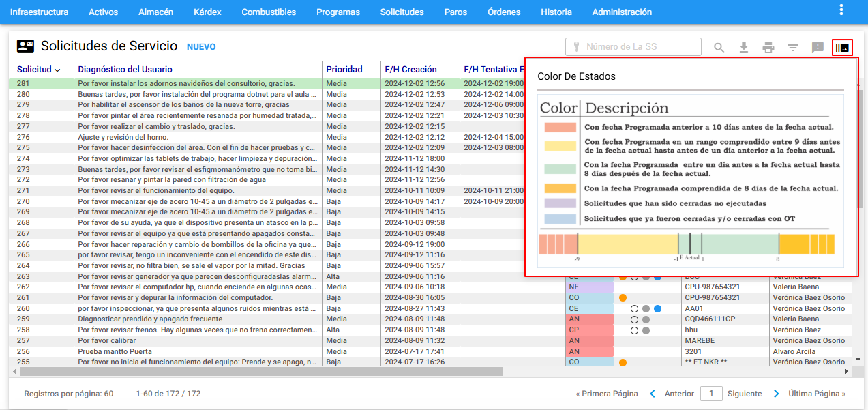Click the download icon in the toolbar
This screenshot has width=868, height=410.
(744, 48)
